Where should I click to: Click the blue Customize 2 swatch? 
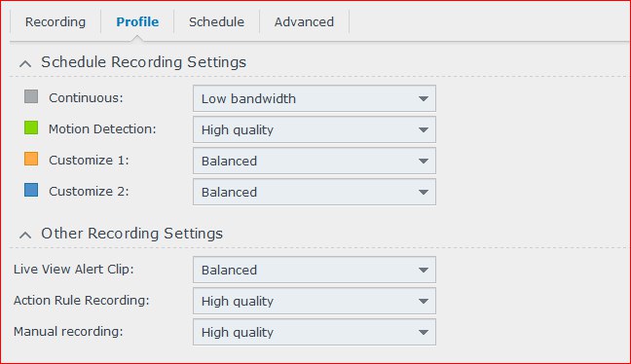[x=31, y=190]
